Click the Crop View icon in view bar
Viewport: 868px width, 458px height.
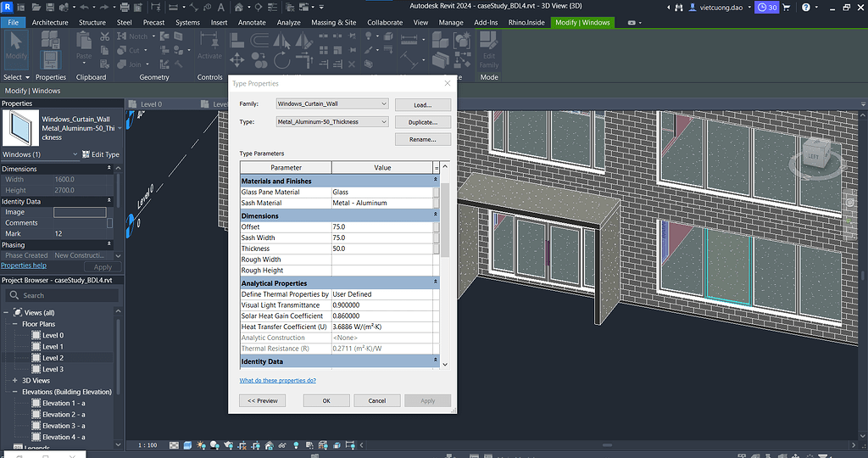click(x=242, y=445)
